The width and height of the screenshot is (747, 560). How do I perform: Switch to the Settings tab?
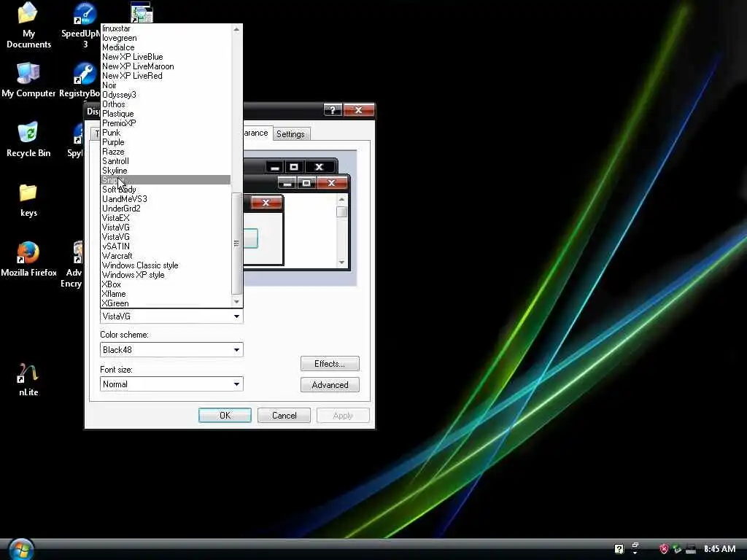pos(290,134)
